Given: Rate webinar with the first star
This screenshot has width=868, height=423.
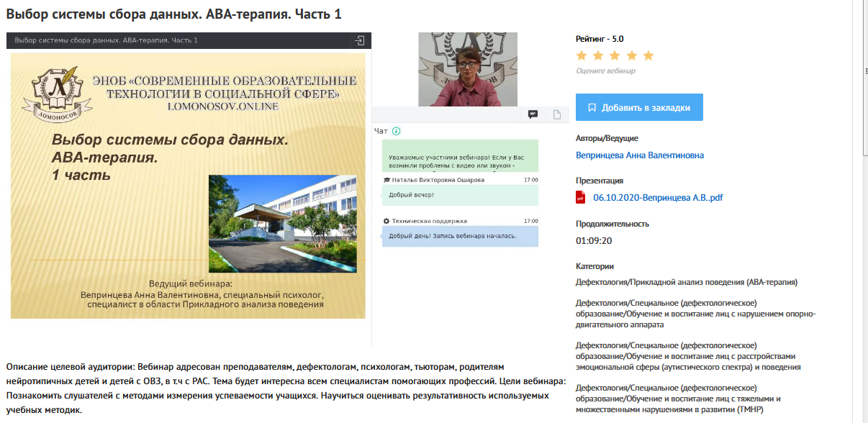Looking at the screenshot, I should pyautogui.click(x=582, y=55).
